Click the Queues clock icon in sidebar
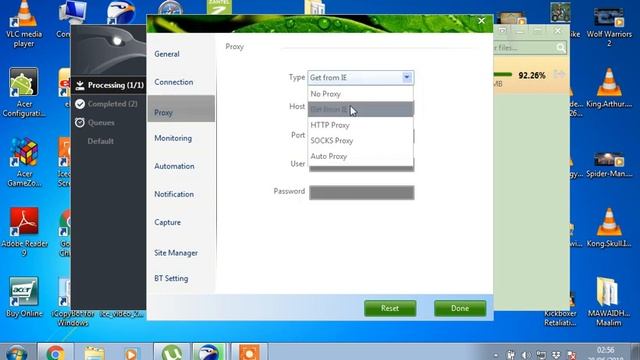640x360 pixels. [80, 122]
